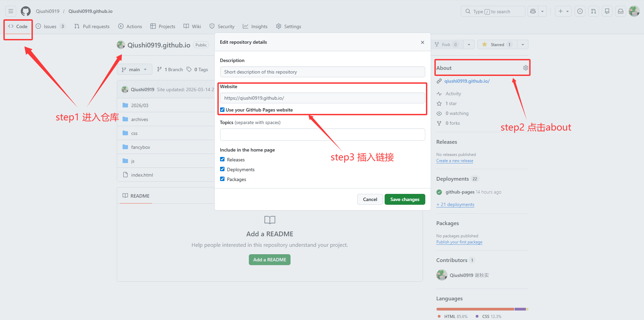Expand the Copilot dropdown arrow in header

coord(542,11)
